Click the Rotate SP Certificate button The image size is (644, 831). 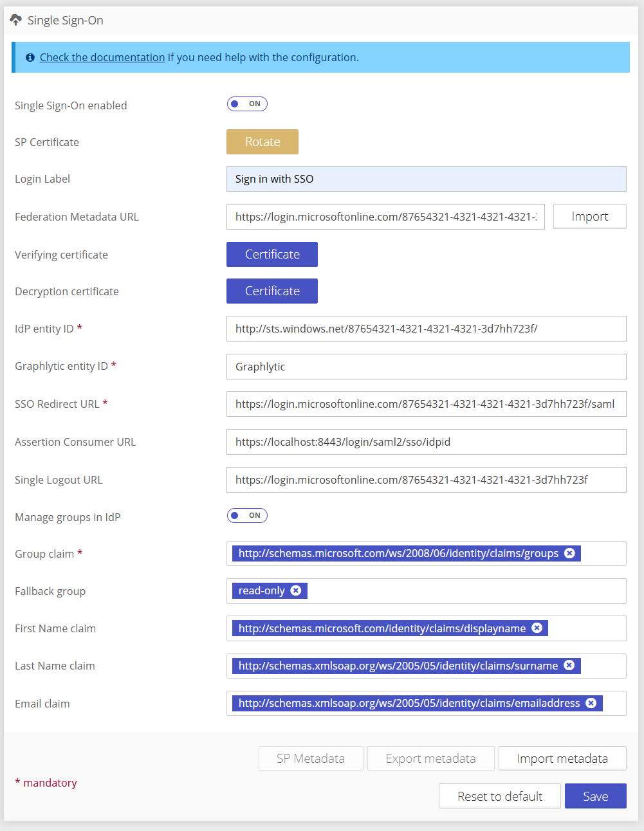pyautogui.click(x=262, y=142)
